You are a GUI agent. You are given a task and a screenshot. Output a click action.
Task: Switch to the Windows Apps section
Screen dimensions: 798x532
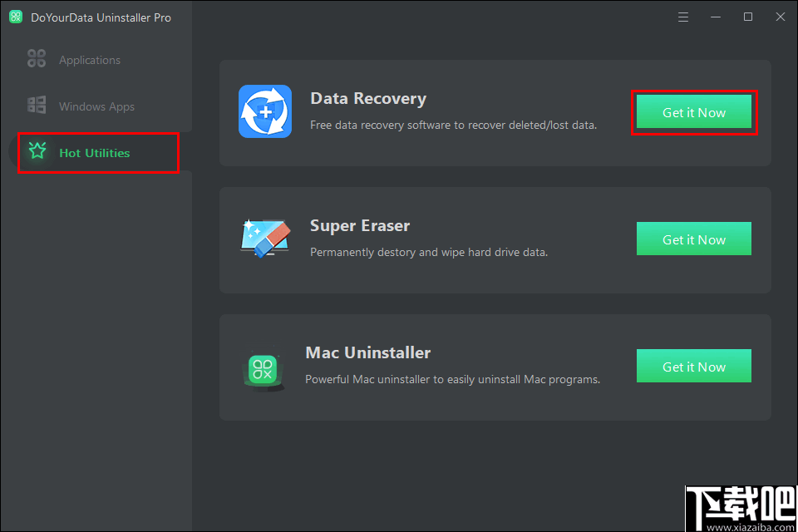coord(96,106)
